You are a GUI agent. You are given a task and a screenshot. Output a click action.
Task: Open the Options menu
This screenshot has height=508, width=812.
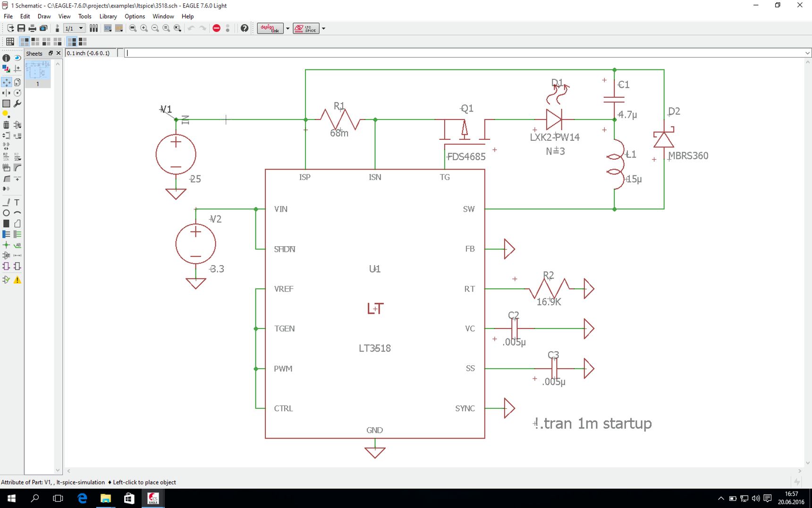[x=135, y=16]
